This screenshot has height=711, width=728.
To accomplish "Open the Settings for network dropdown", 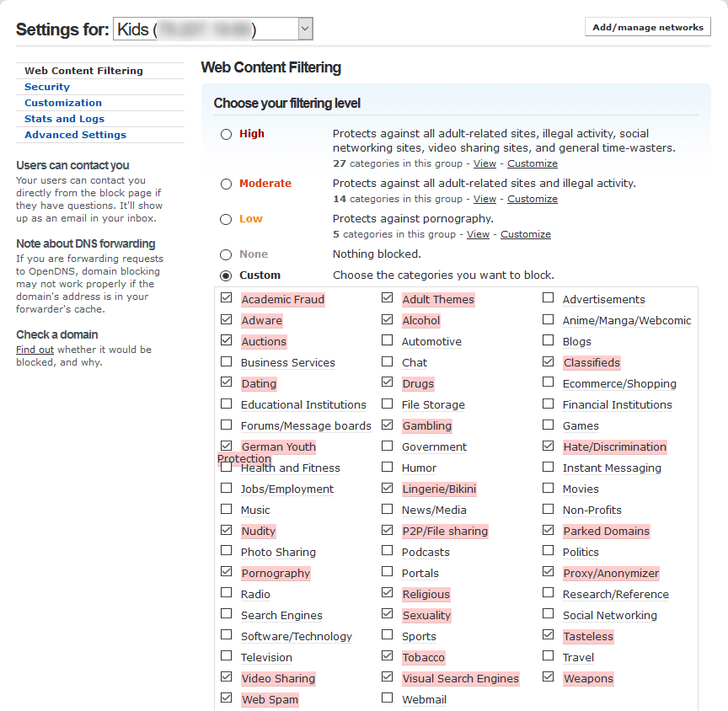I will [305, 29].
